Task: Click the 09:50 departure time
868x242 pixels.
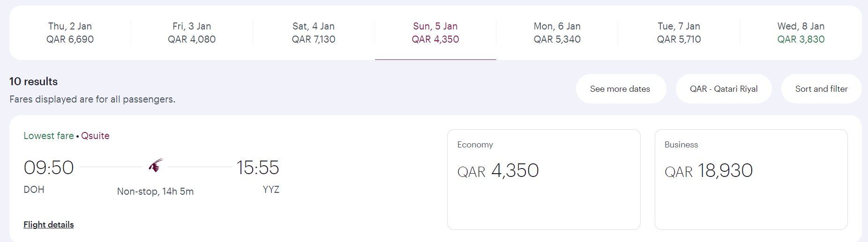Action: (x=49, y=168)
